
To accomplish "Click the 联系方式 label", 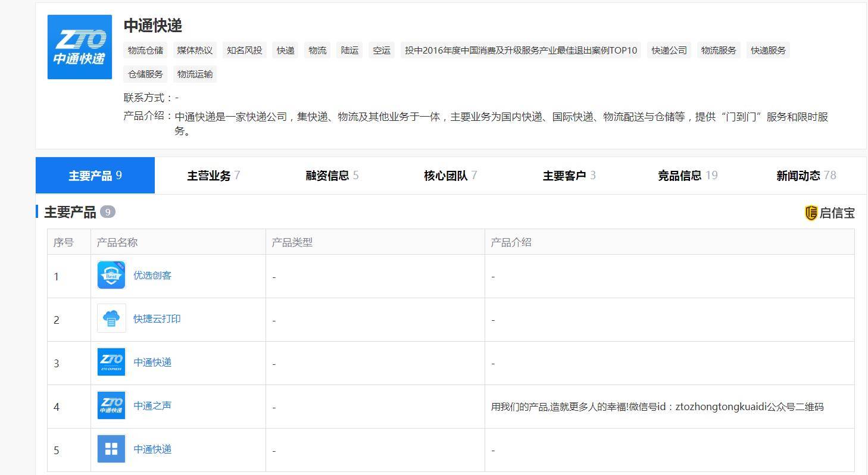I will click(x=148, y=98).
